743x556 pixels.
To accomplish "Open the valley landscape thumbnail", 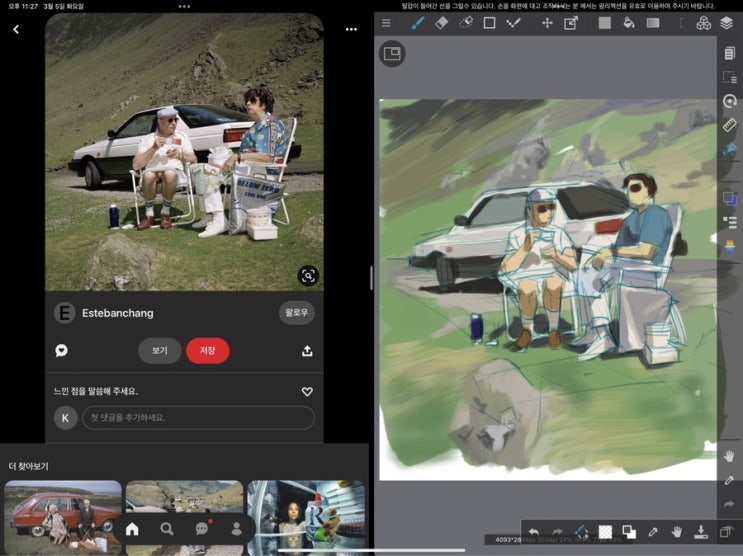I will [184, 497].
